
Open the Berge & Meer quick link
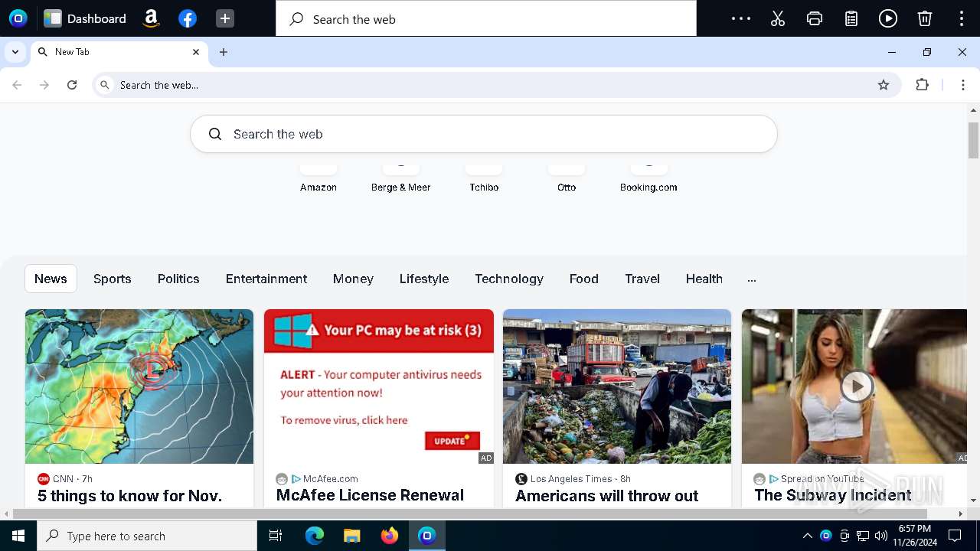coord(401,180)
